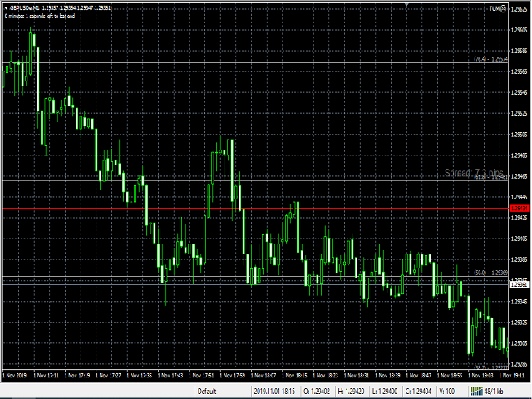Select the (38.2) Fibonacci level label
Image resolution: width=532 pixels, height=399 pixels.
[x=490, y=367]
